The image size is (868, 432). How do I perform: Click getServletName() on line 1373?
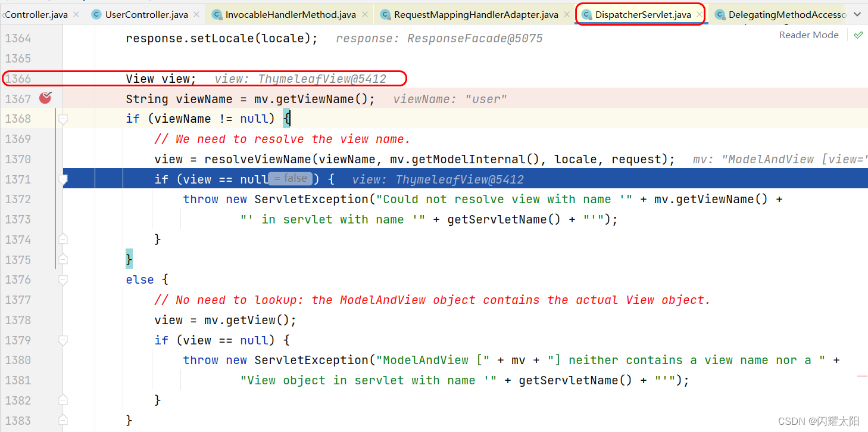coord(504,219)
